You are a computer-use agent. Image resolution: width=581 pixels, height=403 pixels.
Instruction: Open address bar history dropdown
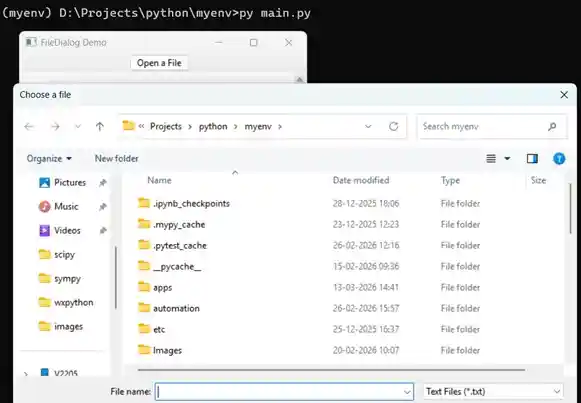[x=368, y=127]
